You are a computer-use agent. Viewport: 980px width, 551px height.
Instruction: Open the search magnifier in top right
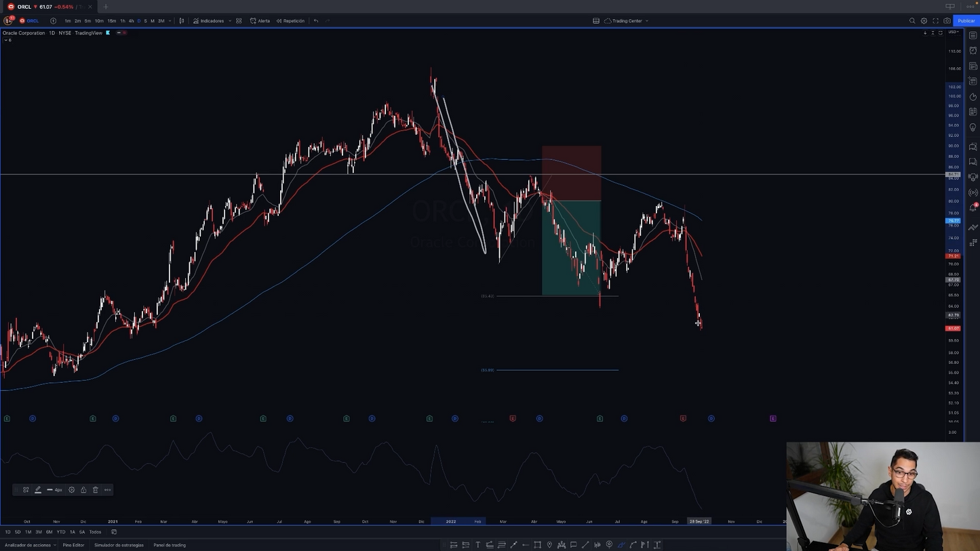pos(912,21)
